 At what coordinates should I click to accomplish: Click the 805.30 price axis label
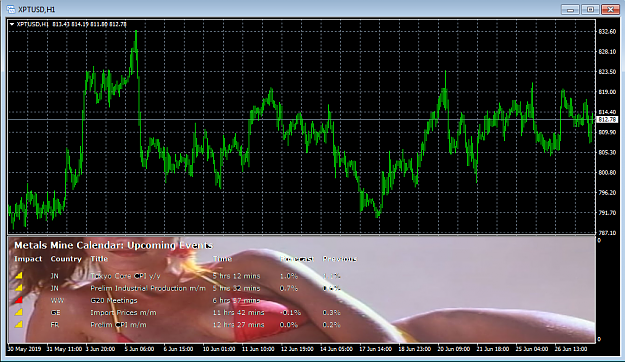[x=607, y=152]
